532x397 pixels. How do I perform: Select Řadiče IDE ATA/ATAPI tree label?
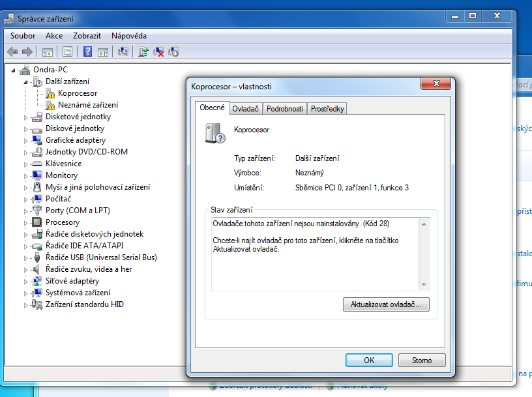[85, 246]
